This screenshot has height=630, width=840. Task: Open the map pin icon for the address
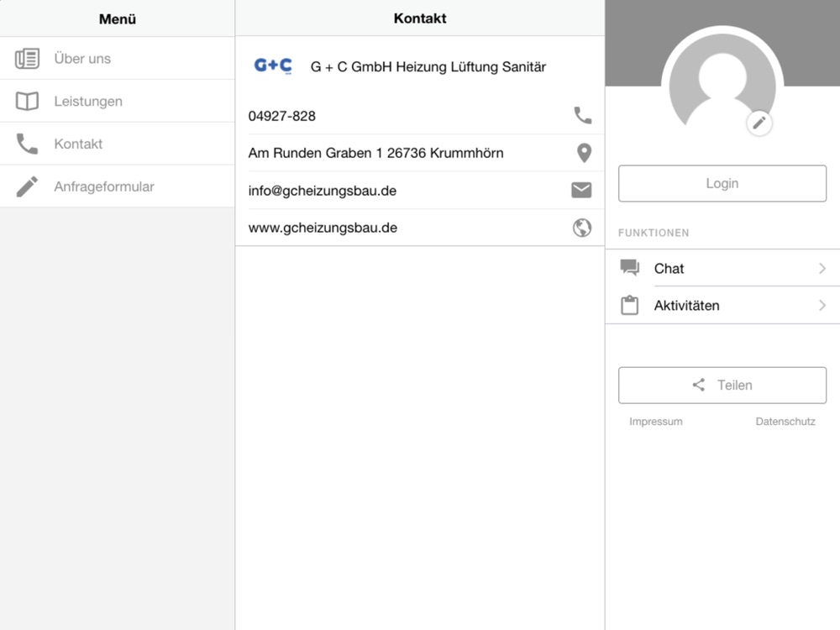coord(584,153)
